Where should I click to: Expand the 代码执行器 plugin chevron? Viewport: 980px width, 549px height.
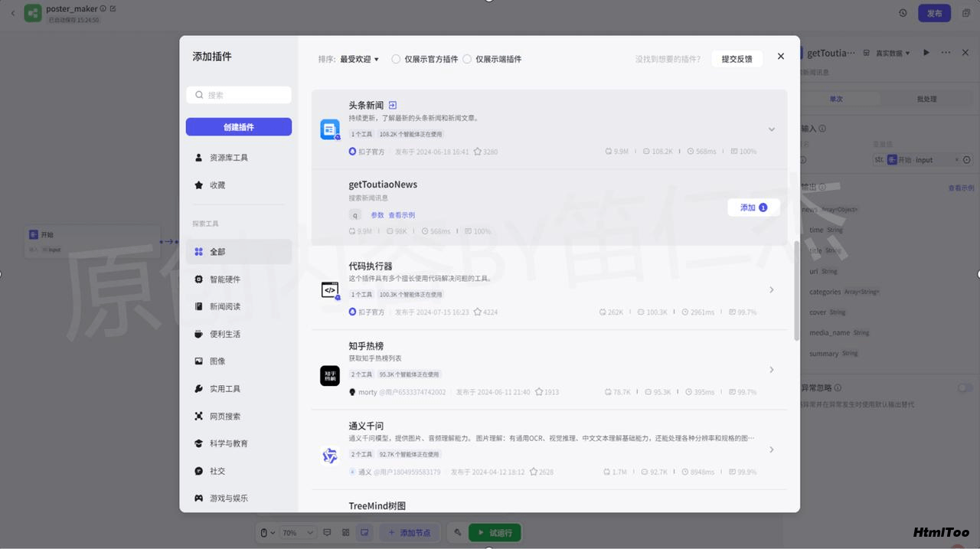(x=771, y=290)
